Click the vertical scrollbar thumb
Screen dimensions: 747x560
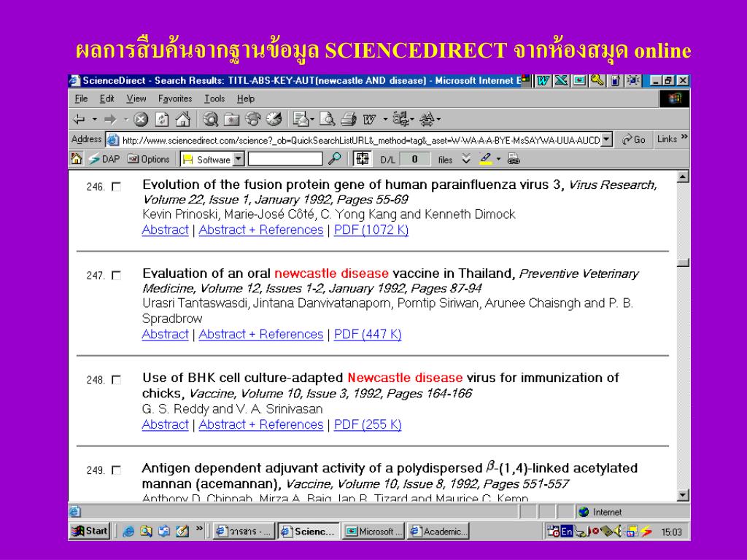pyautogui.click(x=683, y=262)
